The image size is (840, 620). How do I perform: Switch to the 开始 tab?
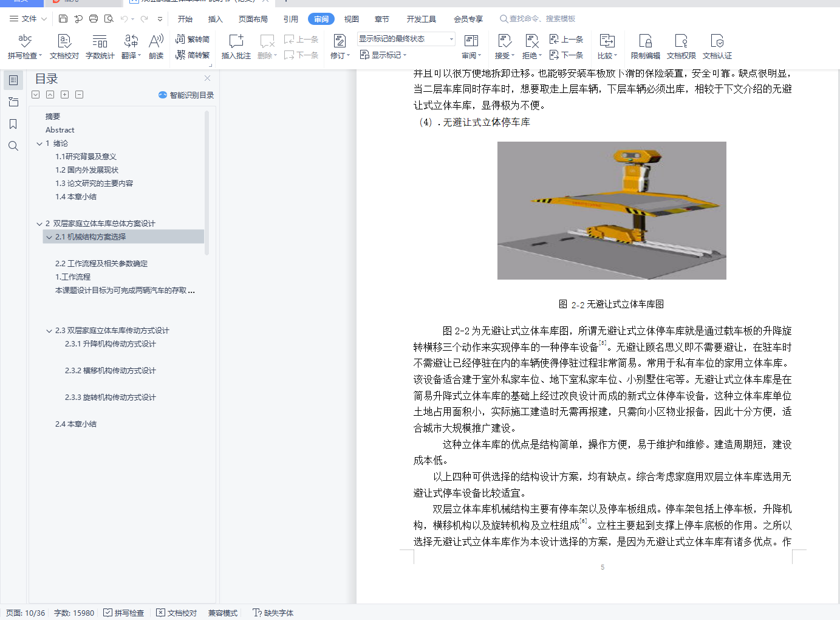tap(185, 19)
